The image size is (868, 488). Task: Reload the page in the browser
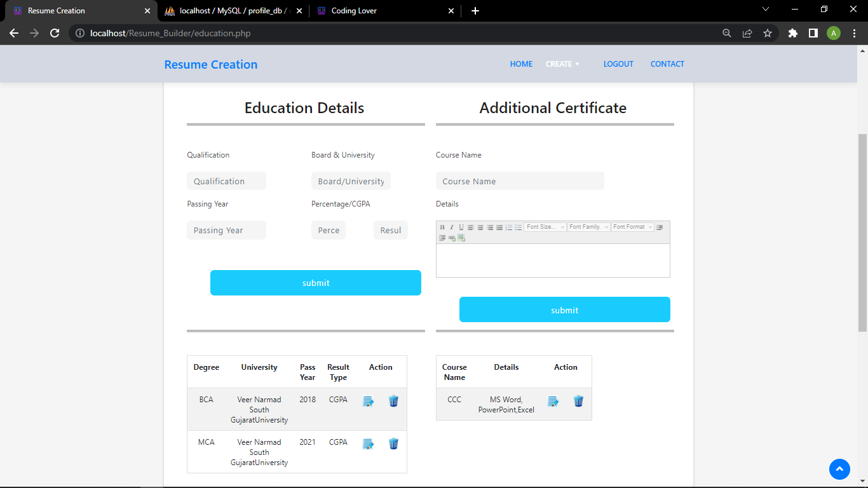click(55, 33)
